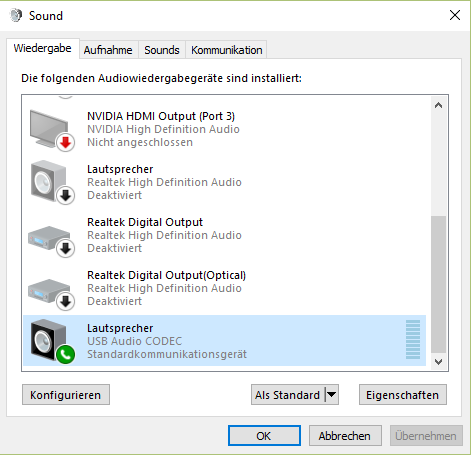Select the NVIDIA HDMI Output monitor icon

click(51, 129)
